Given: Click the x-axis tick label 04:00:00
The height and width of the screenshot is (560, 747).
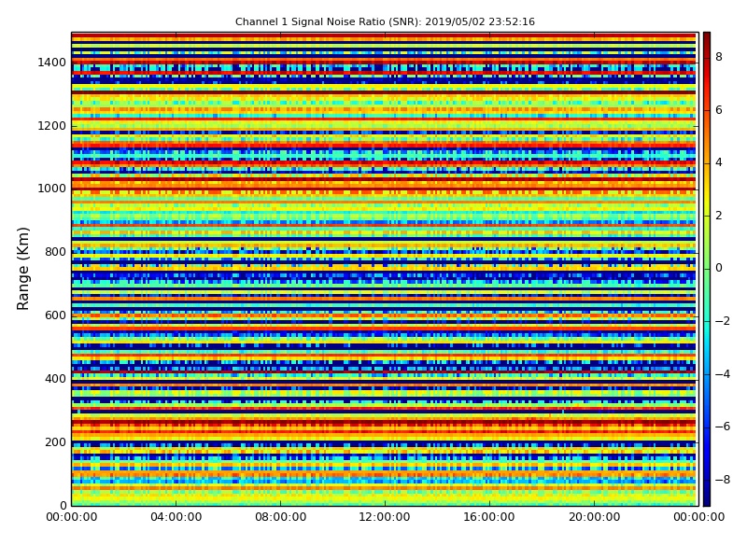Looking at the screenshot, I should 176,517.
